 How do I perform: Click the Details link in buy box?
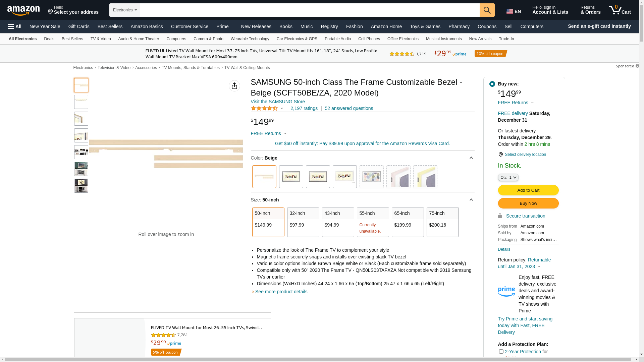[504, 249]
